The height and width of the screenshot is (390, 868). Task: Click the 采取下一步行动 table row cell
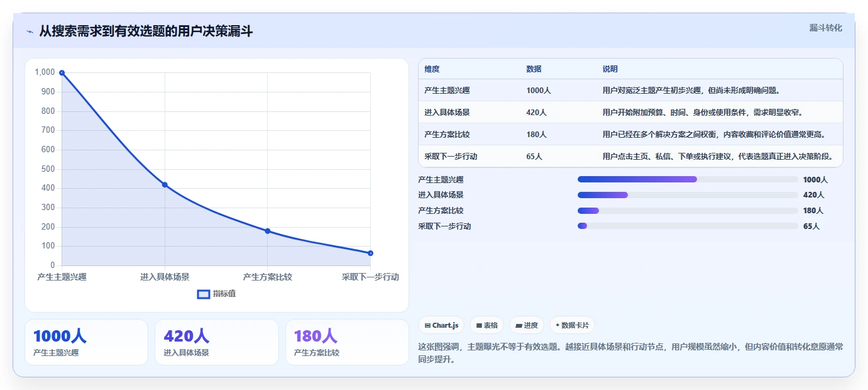[x=451, y=157]
